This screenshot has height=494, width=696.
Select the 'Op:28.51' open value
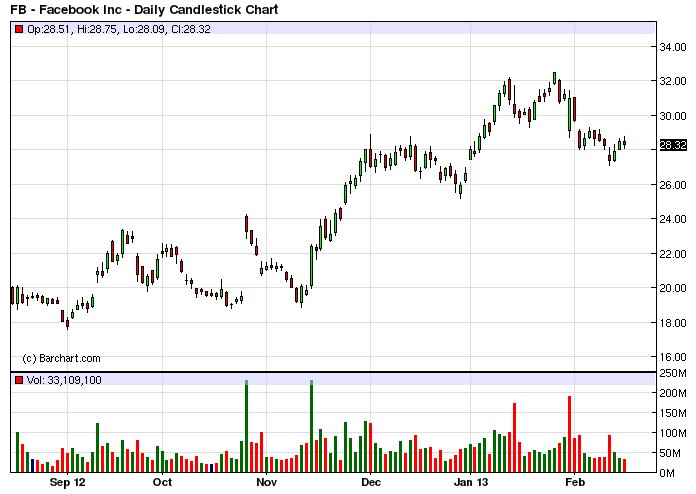coord(48,29)
